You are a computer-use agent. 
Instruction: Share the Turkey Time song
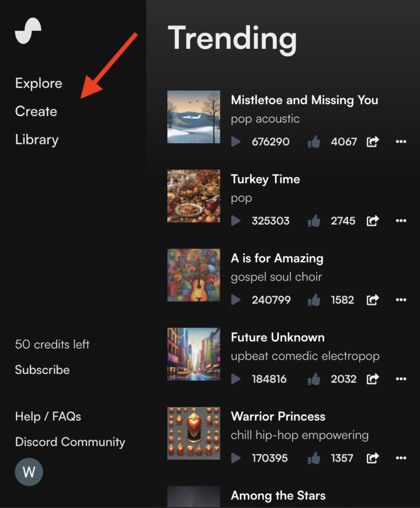373,221
